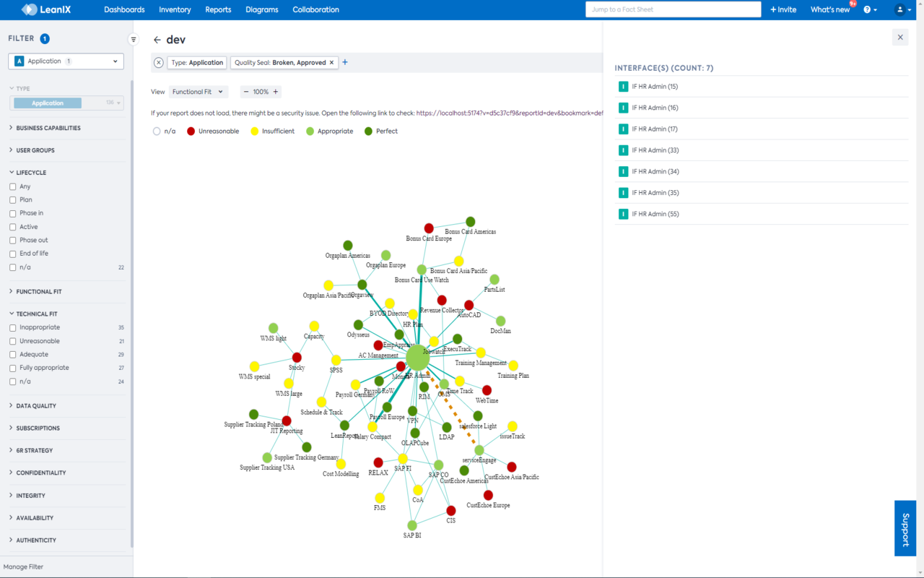
Task: Select the SAP BI node in the graph
Action: click(412, 525)
